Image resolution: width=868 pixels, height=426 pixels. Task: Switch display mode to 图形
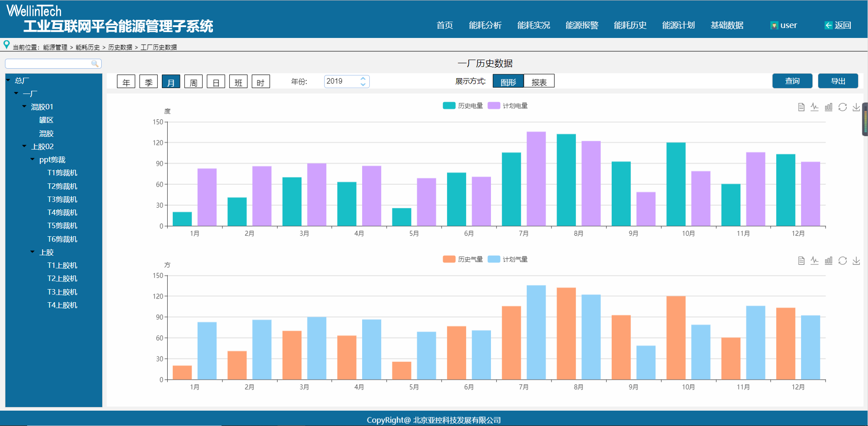(x=508, y=82)
